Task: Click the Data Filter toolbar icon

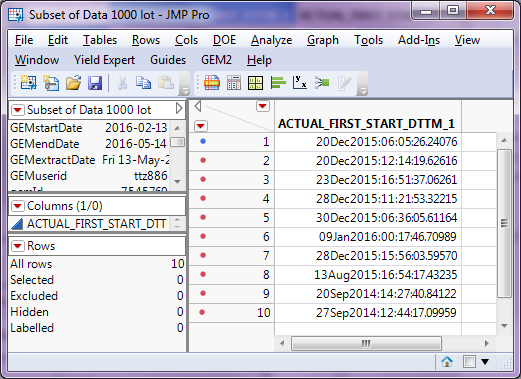Action: (x=212, y=83)
